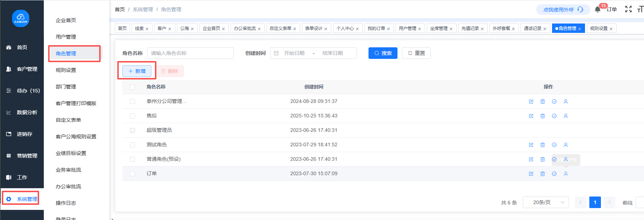Open permissions check icon for 泰州分公司管理 row
The image size is (644, 220).
coord(554,102)
